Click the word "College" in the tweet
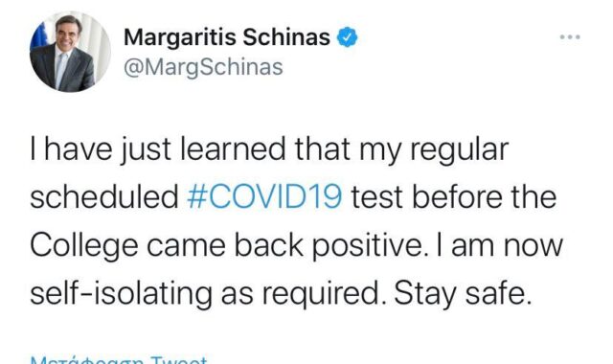 click(x=84, y=247)
